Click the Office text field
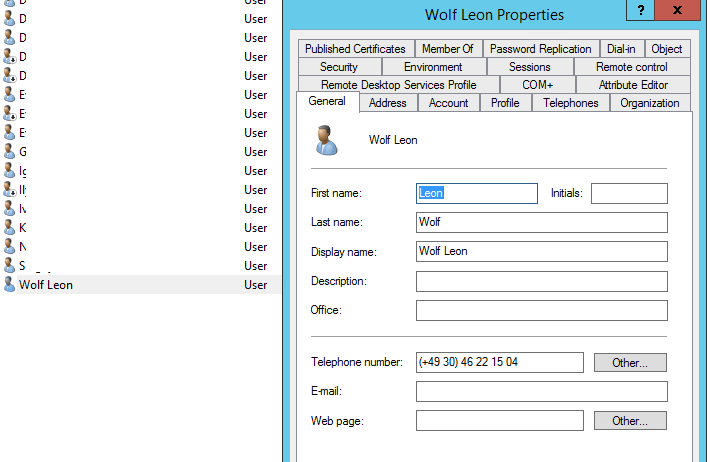 pyautogui.click(x=541, y=311)
